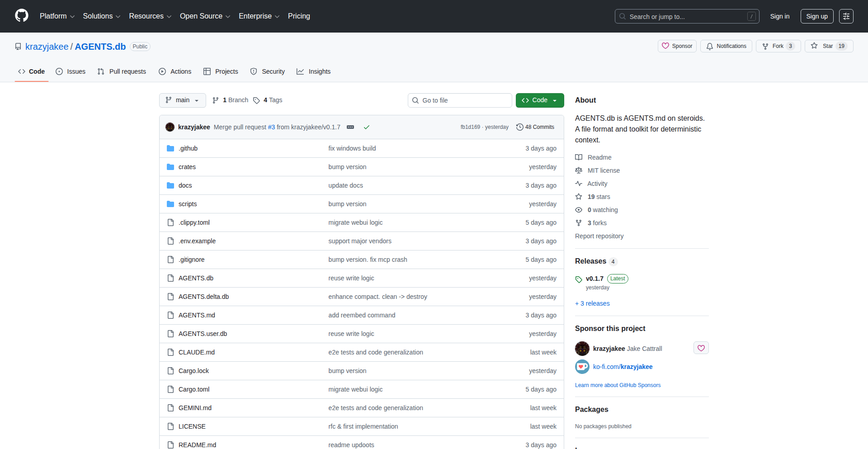Expand the green Code dropdown
Image resolution: width=868 pixels, height=449 pixels.
coord(539,100)
